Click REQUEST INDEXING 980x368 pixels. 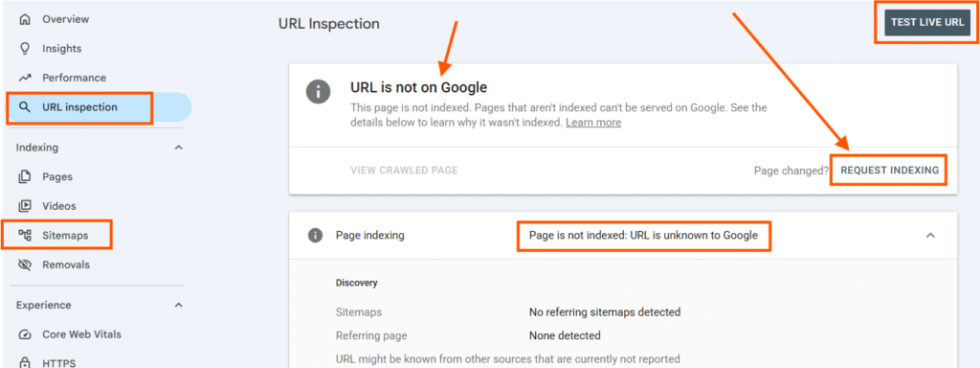(889, 170)
